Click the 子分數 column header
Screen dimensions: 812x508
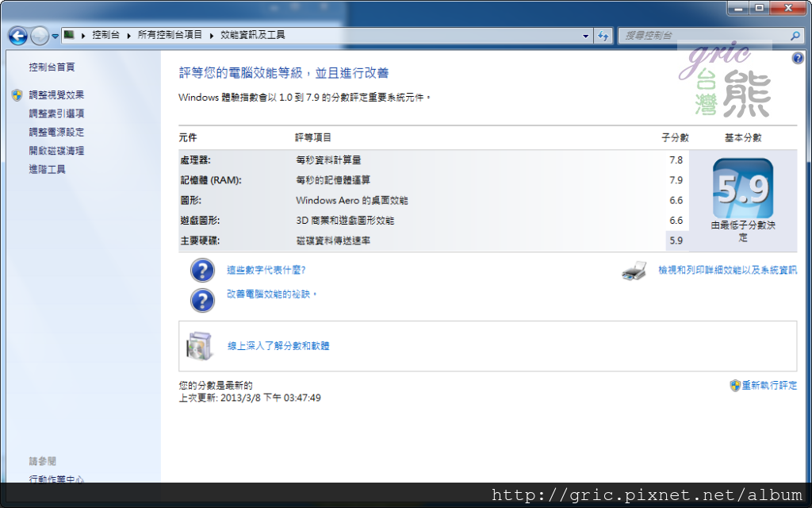coord(676,138)
